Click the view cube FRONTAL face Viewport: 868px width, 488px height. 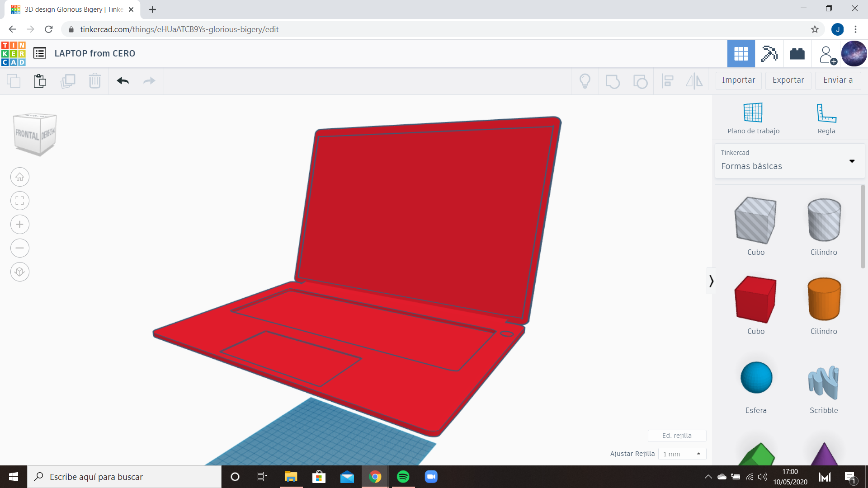click(27, 134)
